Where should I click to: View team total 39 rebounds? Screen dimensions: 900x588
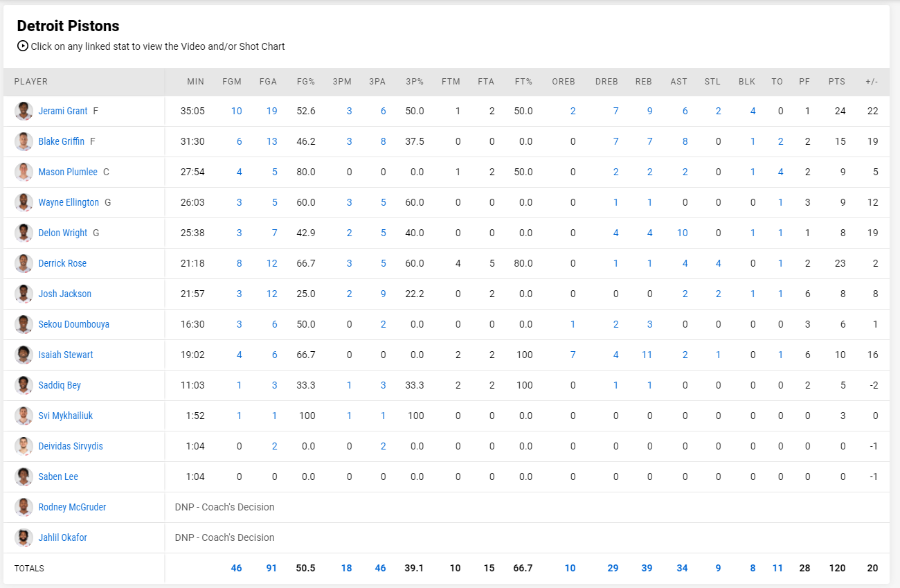(647, 568)
